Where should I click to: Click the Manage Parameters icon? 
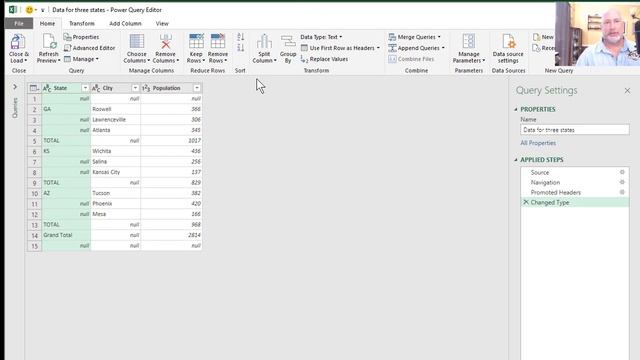coord(469,42)
